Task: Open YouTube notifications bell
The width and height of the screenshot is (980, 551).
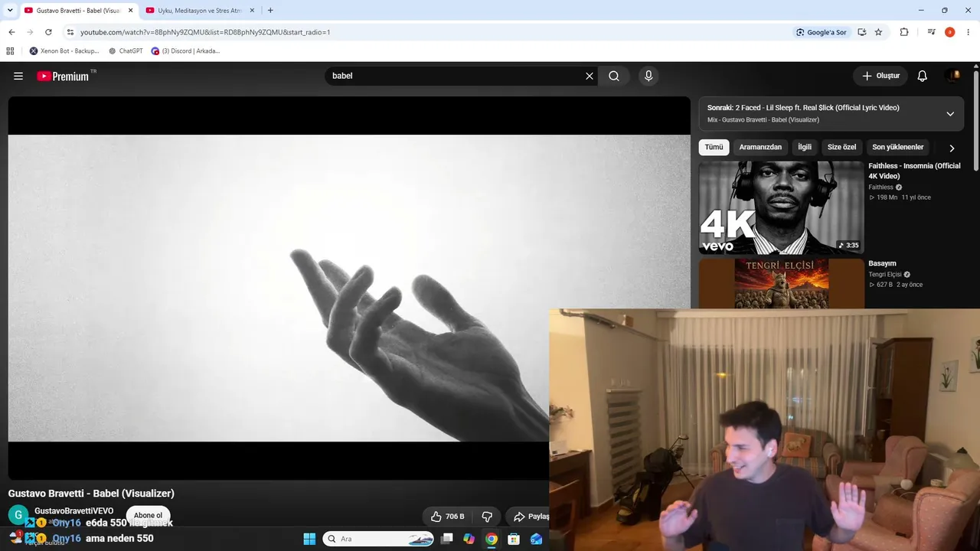Action: [x=923, y=76]
